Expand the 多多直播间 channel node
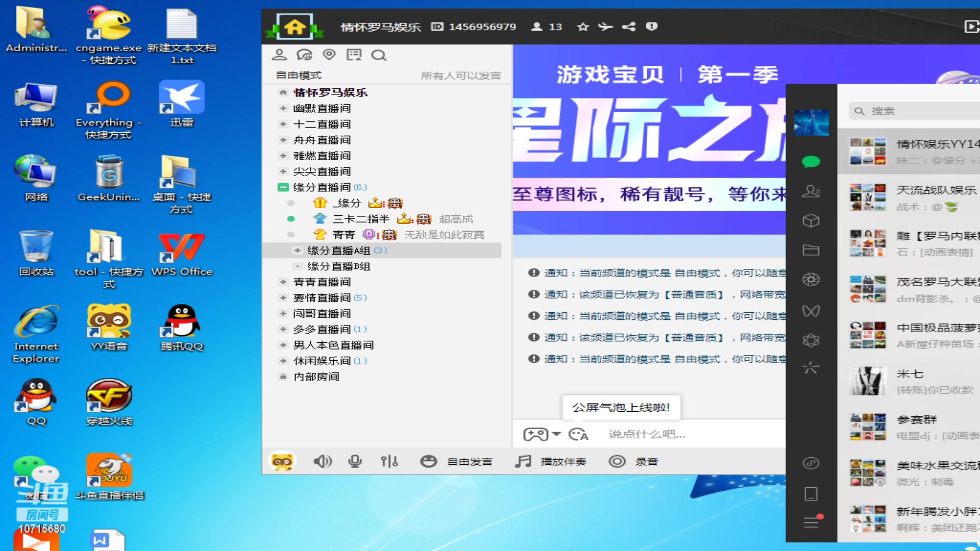The width and height of the screenshot is (980, 551). click(283, 329)
